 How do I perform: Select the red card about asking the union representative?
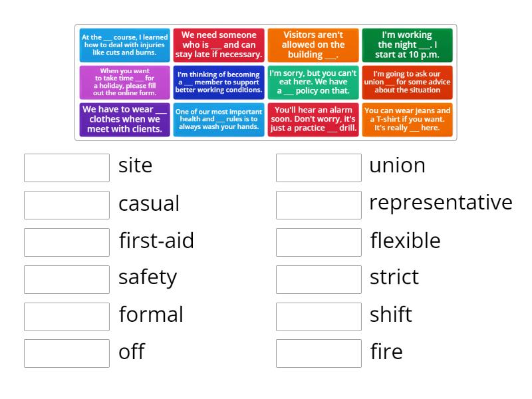point(408,82)
